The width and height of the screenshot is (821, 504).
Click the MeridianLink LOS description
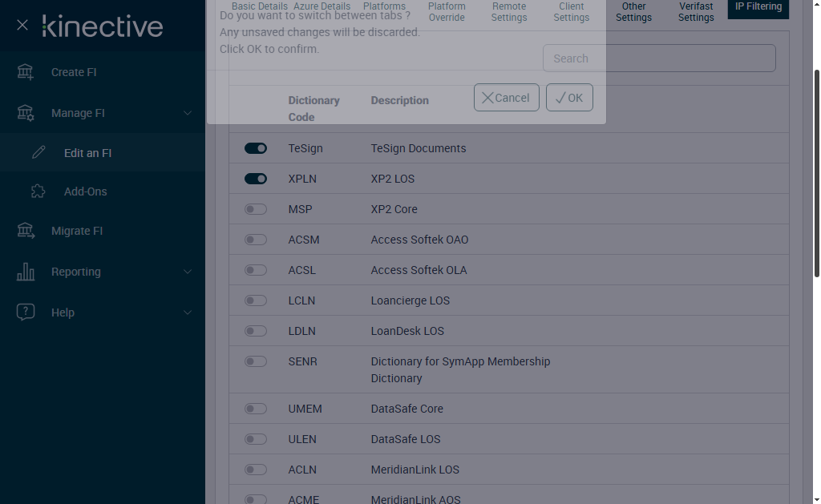click(x=415, y=470)
